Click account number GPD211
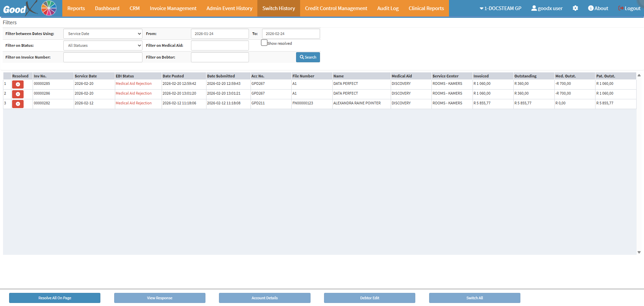This screenshot has height=306, width=644. (x=258, y=103)
